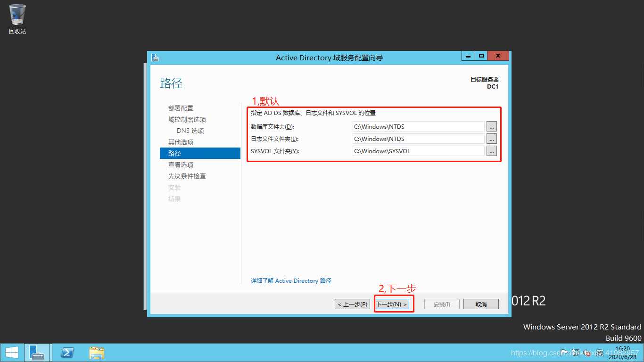Close the configuration wizard window
The image size is (644, 362).
coord(498,56)
